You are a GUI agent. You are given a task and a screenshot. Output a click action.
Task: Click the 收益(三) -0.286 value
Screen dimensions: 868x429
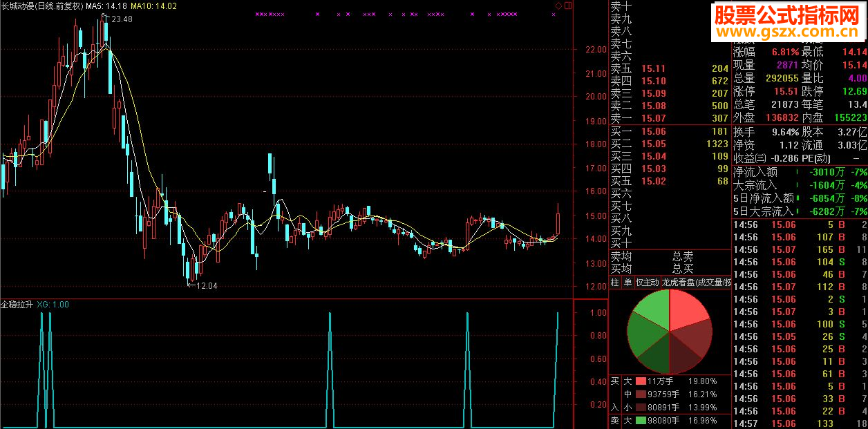click(x=783, y=158)
